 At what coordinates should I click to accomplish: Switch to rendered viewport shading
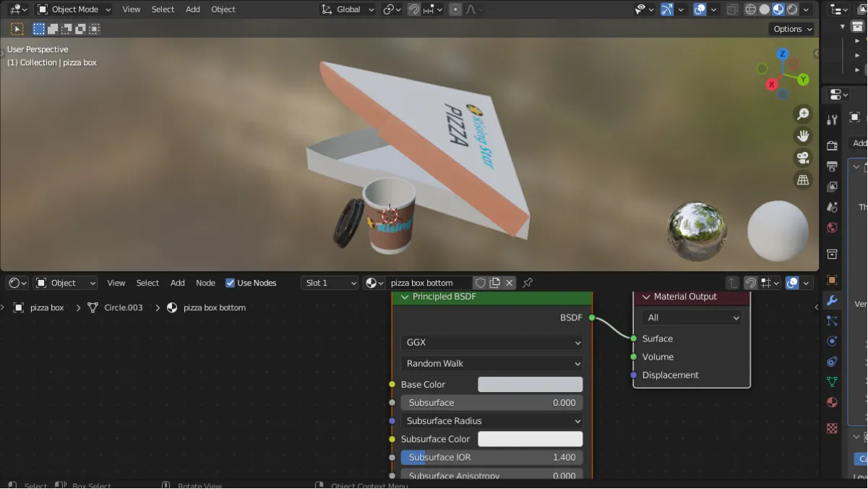[x=792, y=9]
